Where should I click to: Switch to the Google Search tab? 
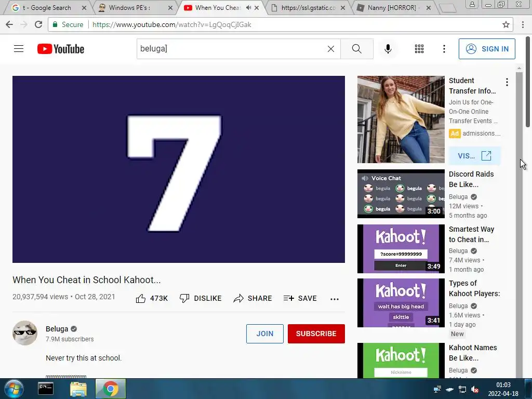coord(46,7)
